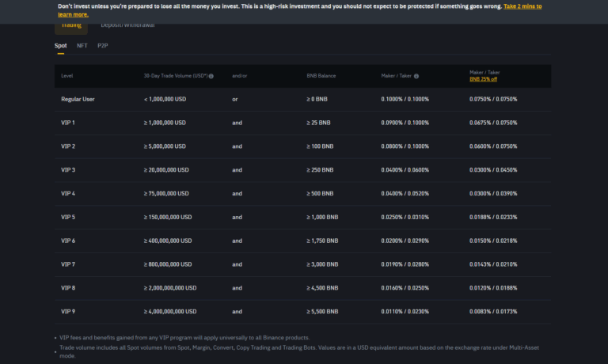Click the '0.0190% / 0.0280%' fee cell
This screenshot has height=364, width=608.
405,265
